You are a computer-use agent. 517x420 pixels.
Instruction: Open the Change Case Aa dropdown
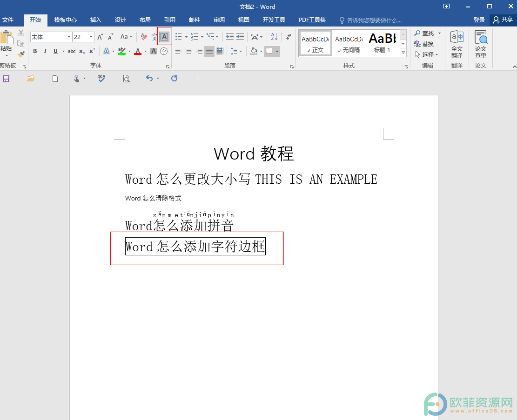[x=126, y=37]
